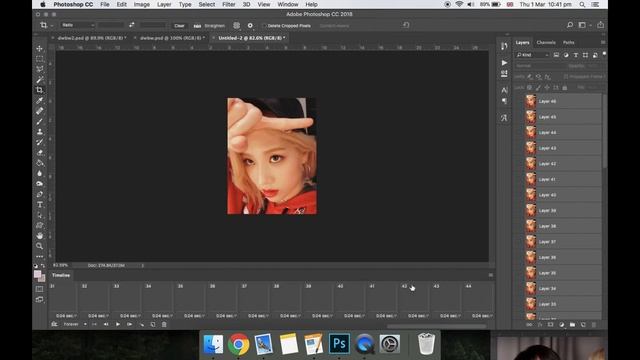Turn layer filtering on or off

(604, 53)
